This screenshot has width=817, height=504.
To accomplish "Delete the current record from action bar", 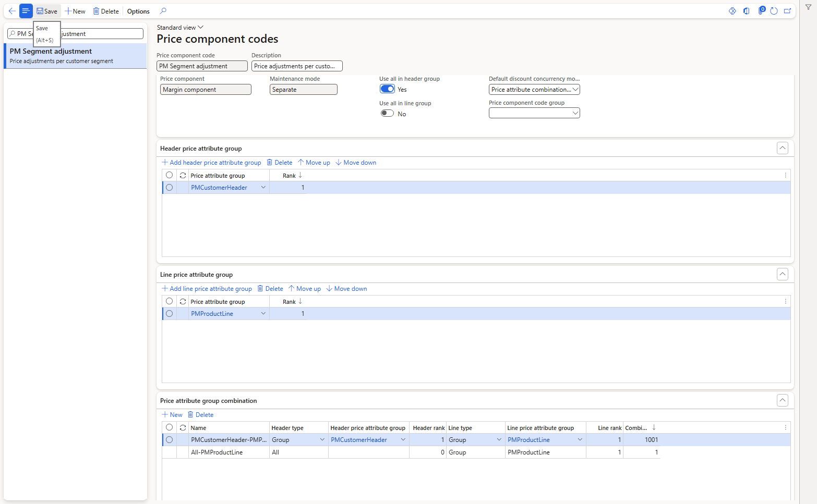I will [106, 11].
